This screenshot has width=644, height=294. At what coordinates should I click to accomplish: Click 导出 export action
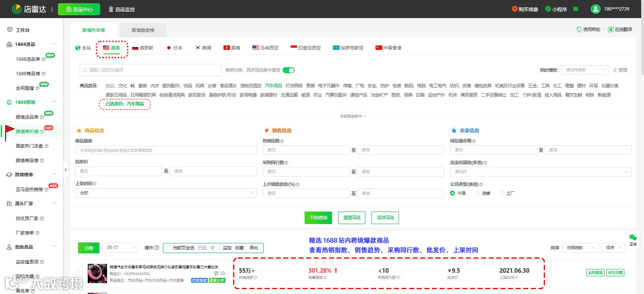click(254, 248)
